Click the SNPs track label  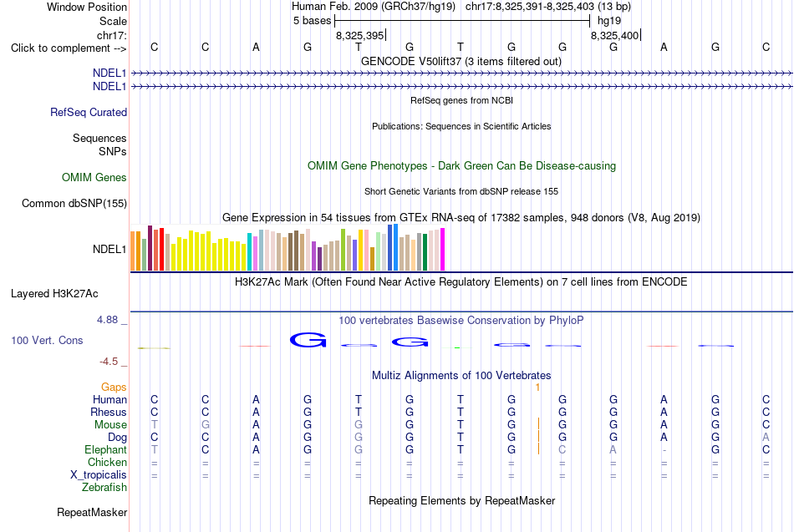[113, 151]
